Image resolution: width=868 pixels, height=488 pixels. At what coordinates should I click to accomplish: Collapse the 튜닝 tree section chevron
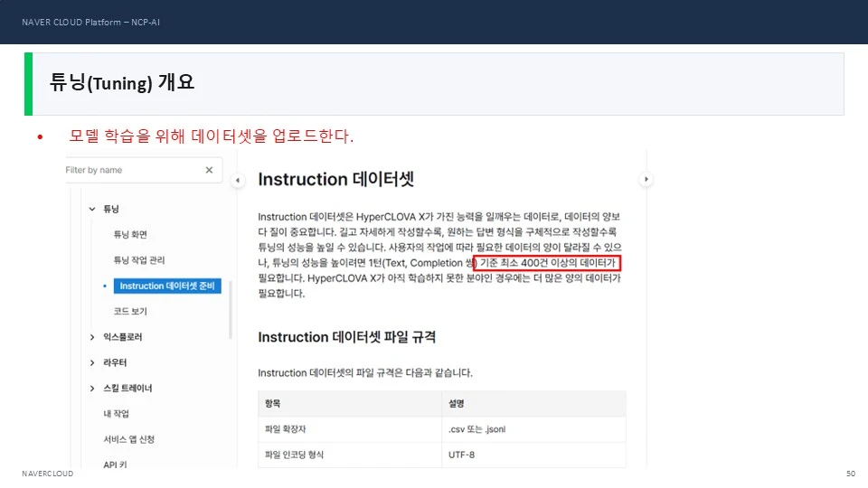tap(92, 209)
